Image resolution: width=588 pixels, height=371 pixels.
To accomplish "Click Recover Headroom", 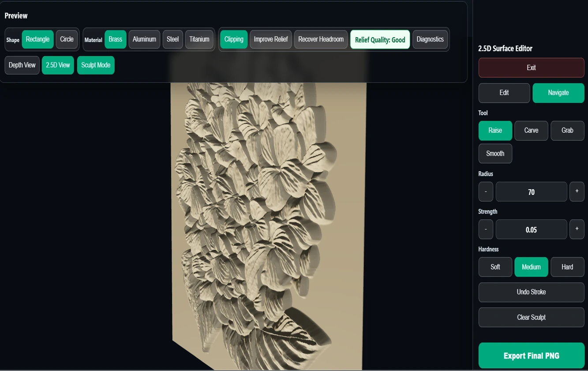I will point(321,39).
